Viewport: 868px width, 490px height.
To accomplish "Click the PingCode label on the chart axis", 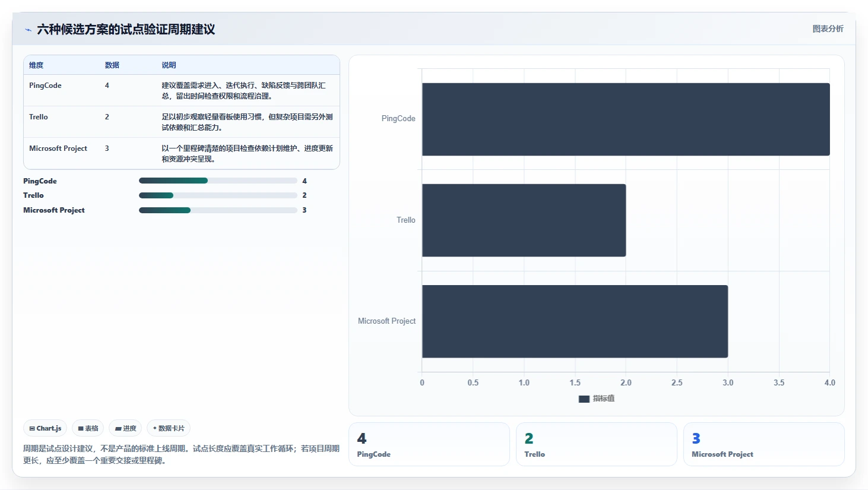I will coord(398,119).
